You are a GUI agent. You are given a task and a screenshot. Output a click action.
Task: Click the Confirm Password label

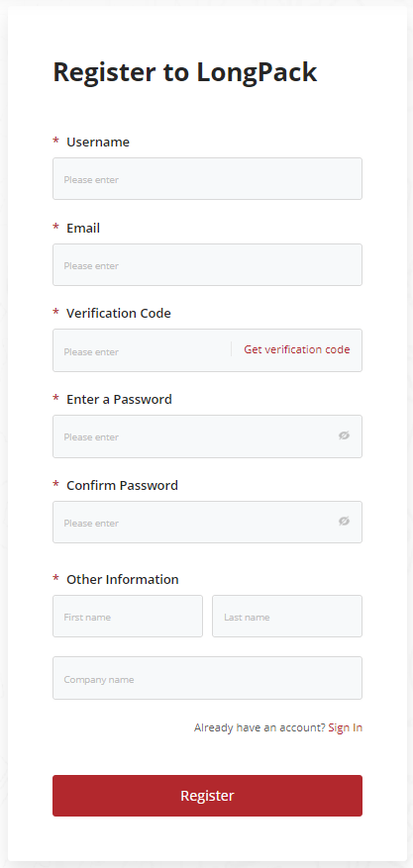coord(123,485)
